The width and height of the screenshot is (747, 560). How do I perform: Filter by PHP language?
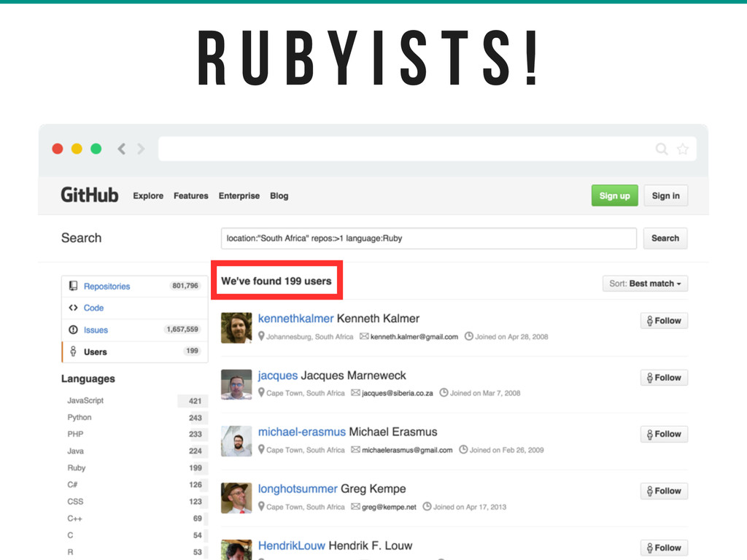click(x=135, y=435)
